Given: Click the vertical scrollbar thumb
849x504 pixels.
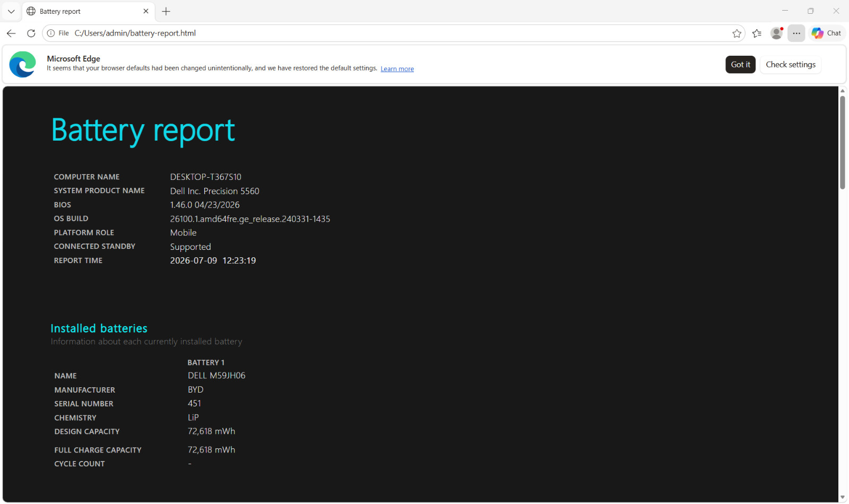Looking at the screenshot, I should pos(842,142).
